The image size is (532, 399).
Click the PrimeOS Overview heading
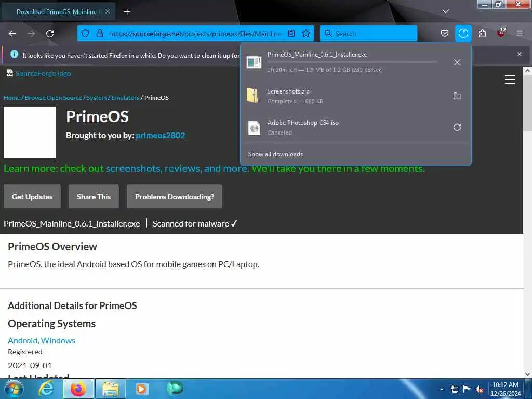click(52, 247)
